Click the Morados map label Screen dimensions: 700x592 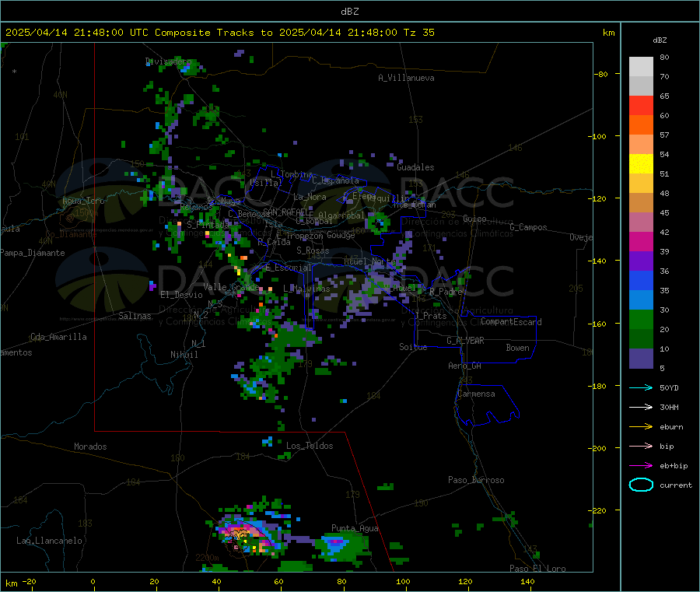click(x=90, y=447)
